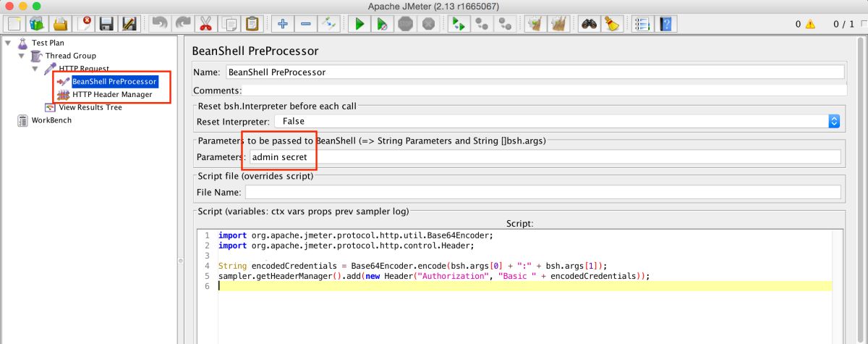Click the Save As pencil-floppy icon
Image resolution: width=868 pixels, height=344 pixels.
[x=129, y=24]
